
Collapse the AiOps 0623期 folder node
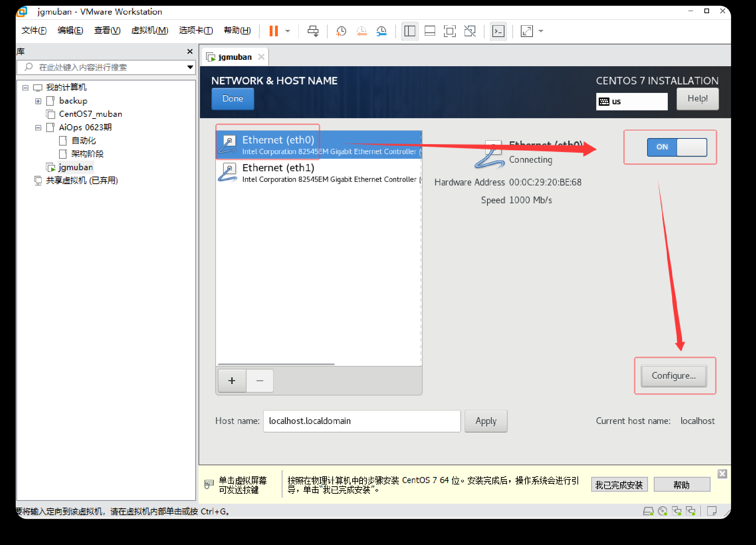point(38,128)
